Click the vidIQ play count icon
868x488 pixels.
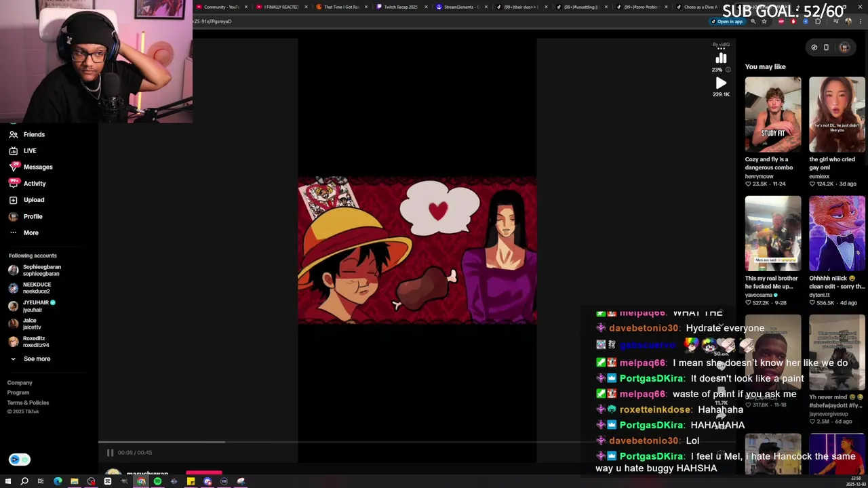pyautogui.click(x=721, y=83)
